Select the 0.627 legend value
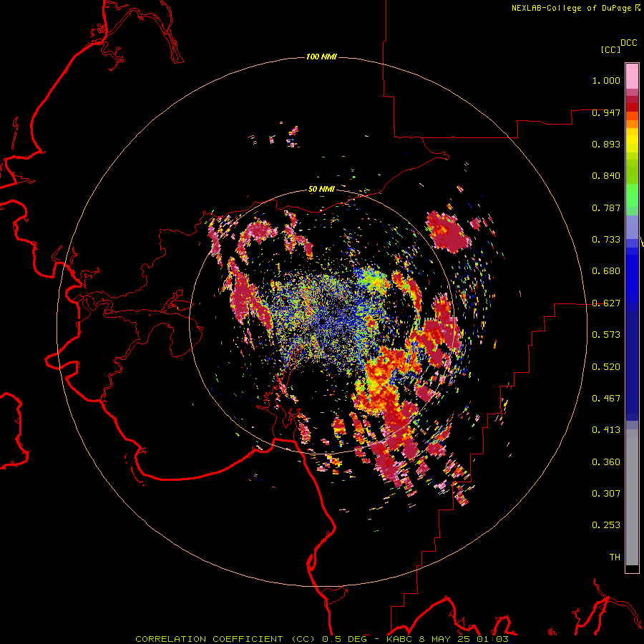The height and width of the screenshot is (644, 644). click(x=606, y=303)
